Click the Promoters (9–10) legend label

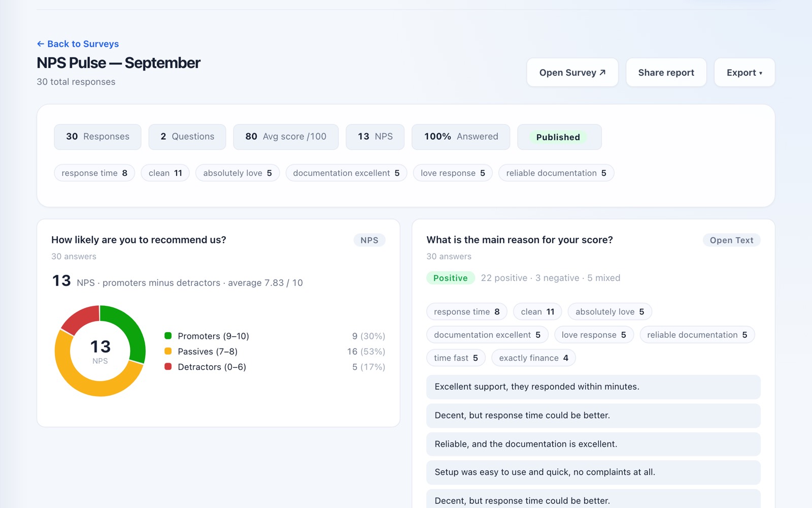213,336
